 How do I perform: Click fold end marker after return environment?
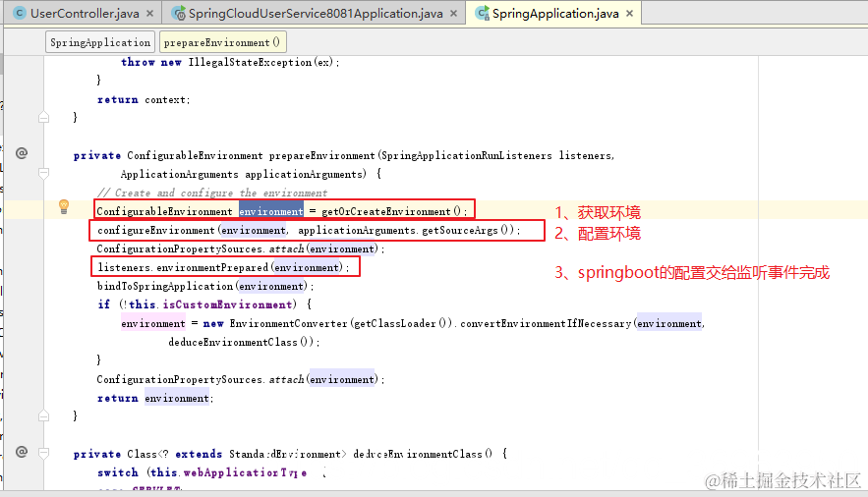43,415
